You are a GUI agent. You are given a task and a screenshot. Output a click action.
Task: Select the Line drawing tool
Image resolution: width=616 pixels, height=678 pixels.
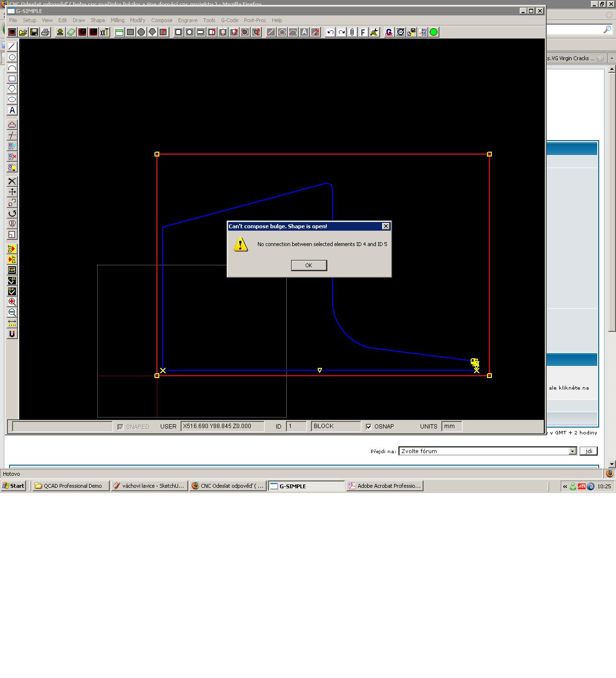(12, 47)
